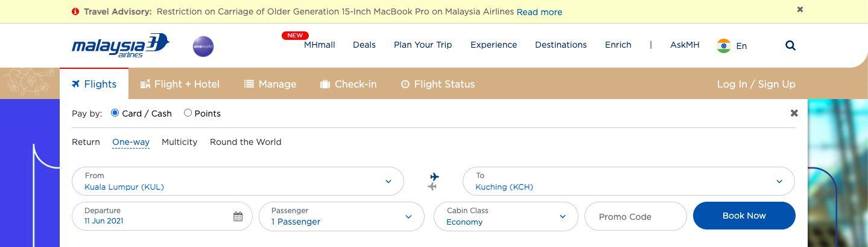Choose the Return trip type
The height and width of the screenshot is (247, 868).
pos(86,142)
